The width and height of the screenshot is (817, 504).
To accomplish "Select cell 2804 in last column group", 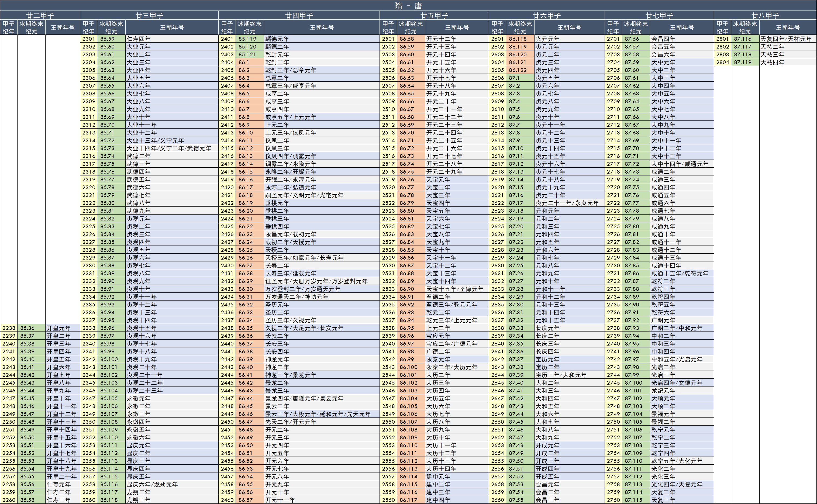I will coord(722,62).
